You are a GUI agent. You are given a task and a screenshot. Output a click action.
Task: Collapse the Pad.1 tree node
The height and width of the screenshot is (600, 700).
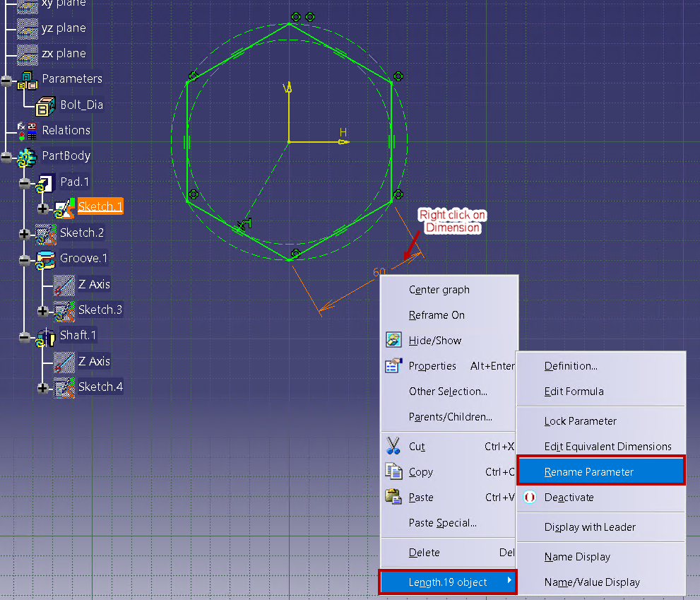(x=25, y=183)
